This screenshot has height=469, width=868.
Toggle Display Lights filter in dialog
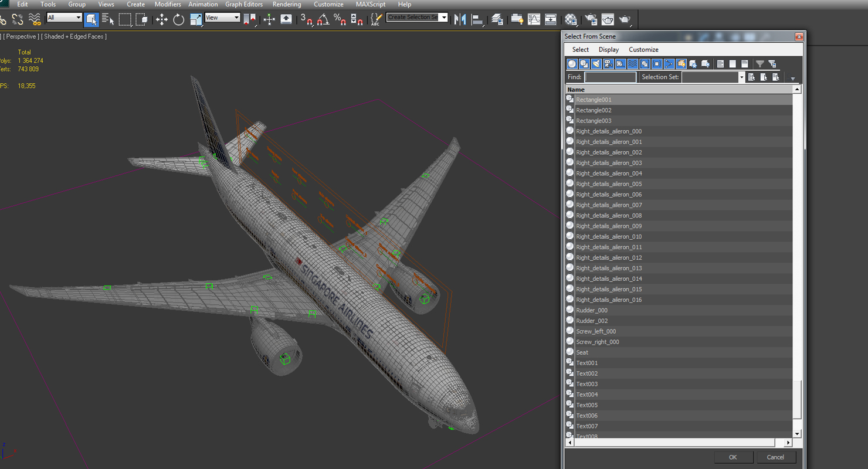tap(596, 64)
